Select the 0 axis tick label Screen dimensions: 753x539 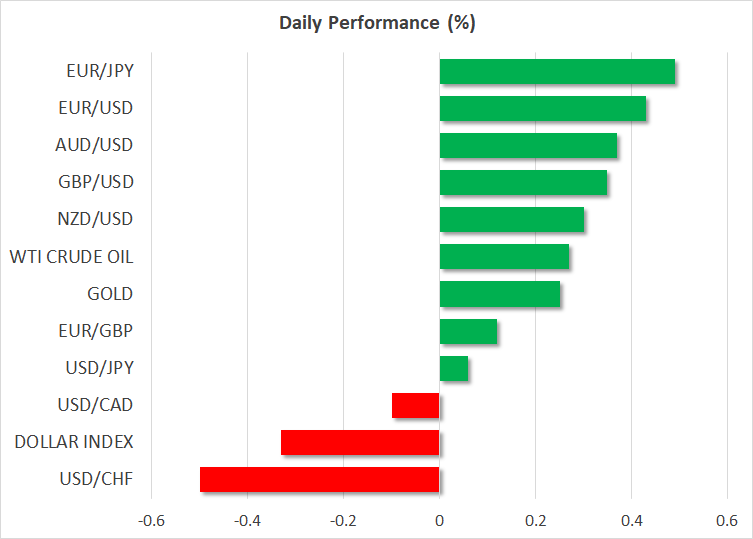point(439,521)
